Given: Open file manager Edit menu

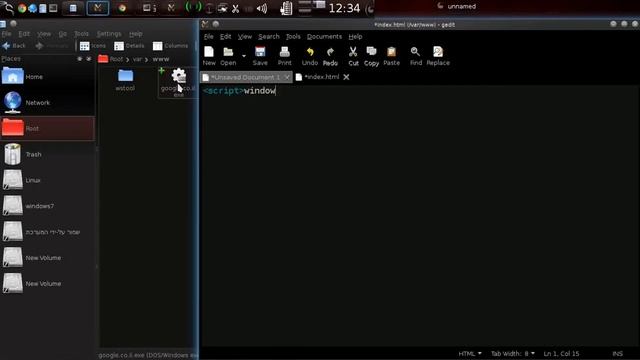Looking at the screenshot, I should (x=24, y=34).
